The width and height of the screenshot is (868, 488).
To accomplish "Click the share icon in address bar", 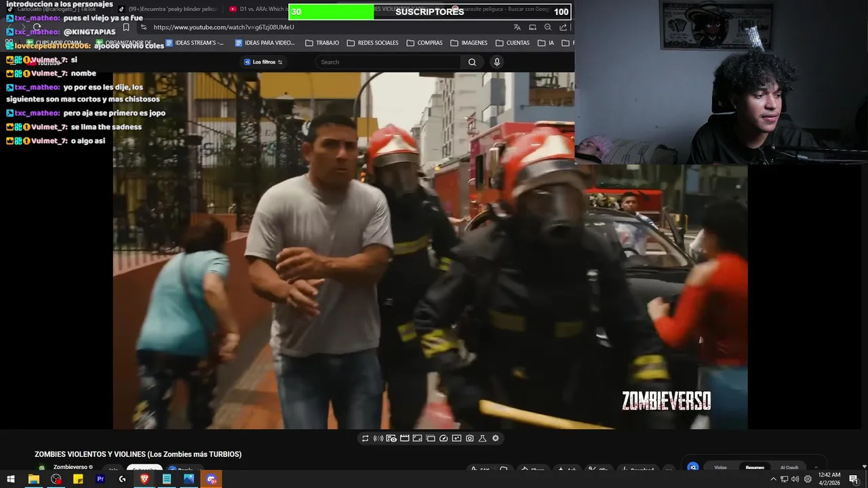I will [x=563, y=27].
